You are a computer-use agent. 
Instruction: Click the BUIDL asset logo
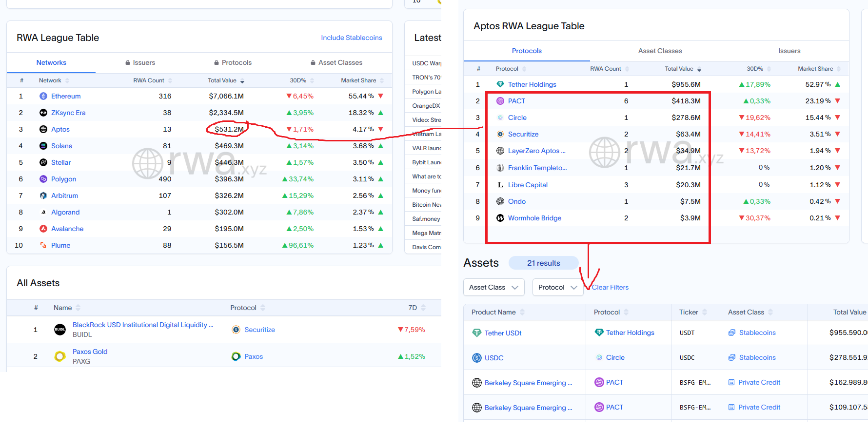[x=60, y=330]
